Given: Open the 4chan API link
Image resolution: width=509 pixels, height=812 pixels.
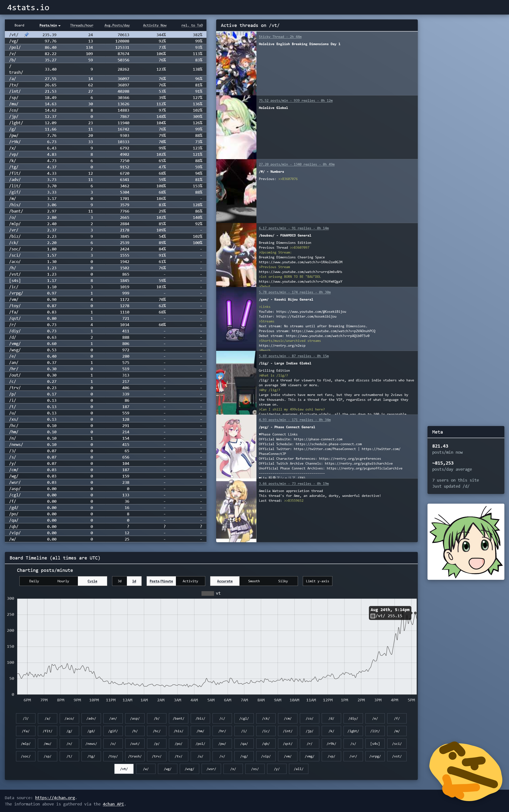Looking at the screenshot, I should tap(113, 804).
